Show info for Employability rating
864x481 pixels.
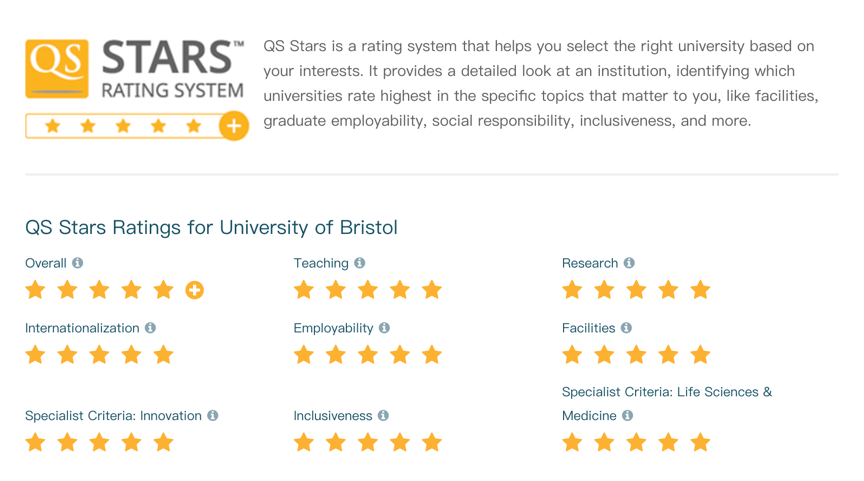coord(384,328)
